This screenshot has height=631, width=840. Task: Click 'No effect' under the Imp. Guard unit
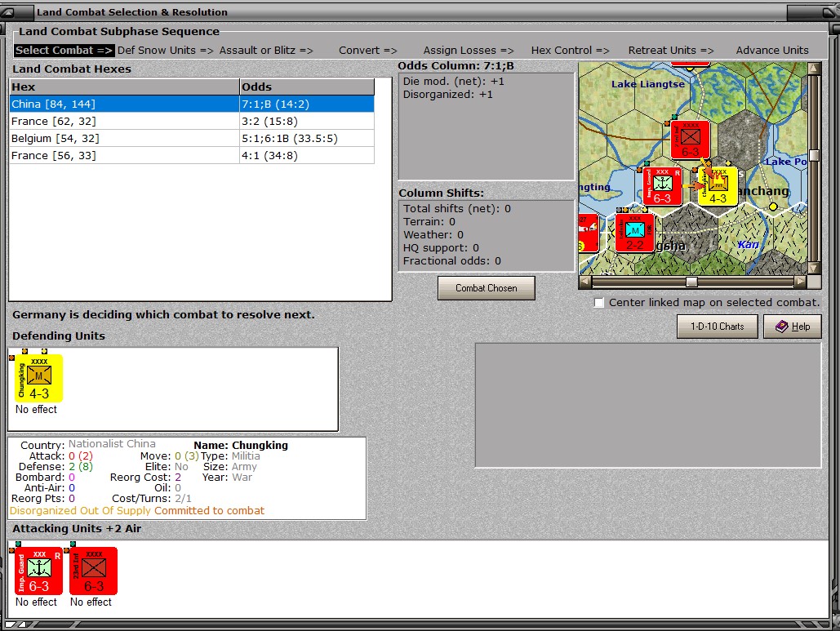[x=36, y=602]
